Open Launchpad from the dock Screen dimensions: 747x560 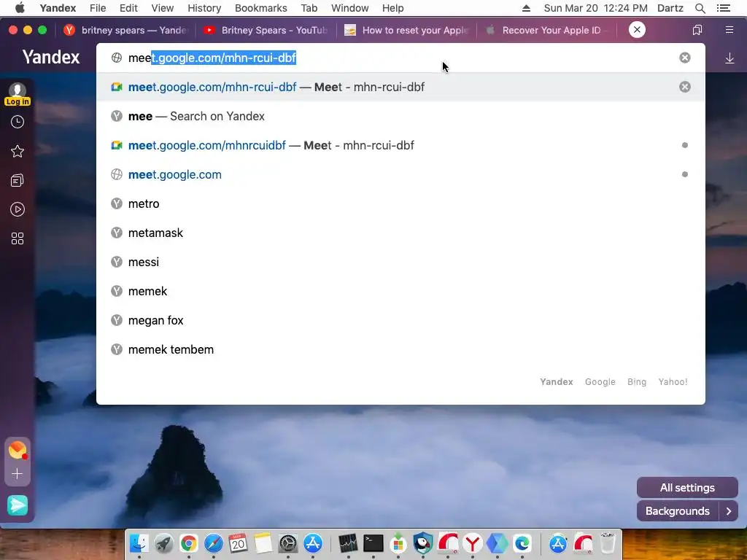[163, 542]
